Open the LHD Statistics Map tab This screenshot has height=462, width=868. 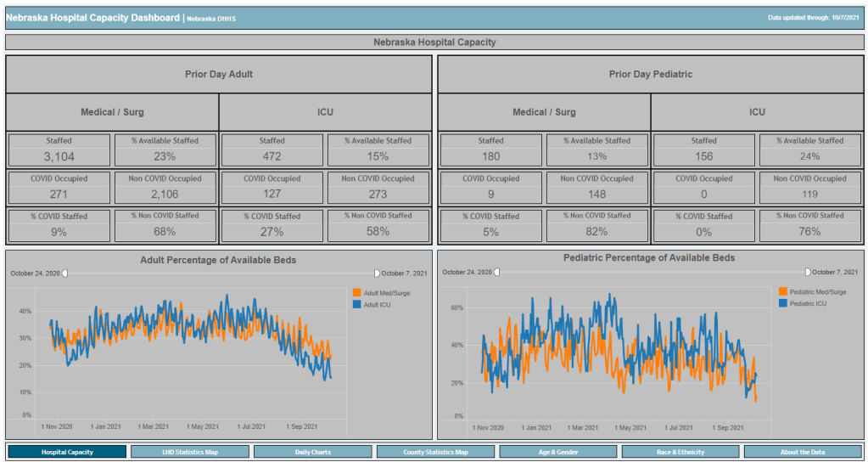pyautogui.click(x=189, y=452)
